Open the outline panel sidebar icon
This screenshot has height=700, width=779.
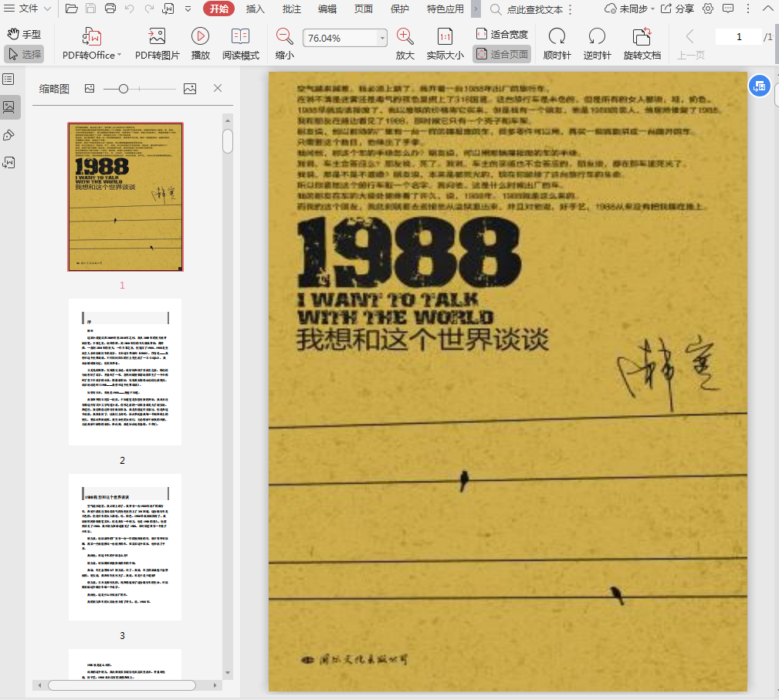click(8, 79)
